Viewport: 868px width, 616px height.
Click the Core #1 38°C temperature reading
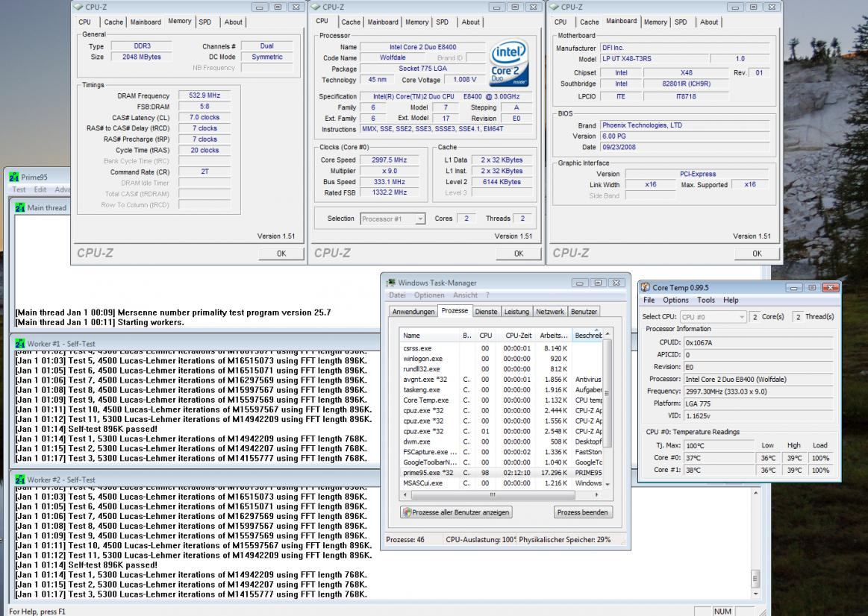719,470
